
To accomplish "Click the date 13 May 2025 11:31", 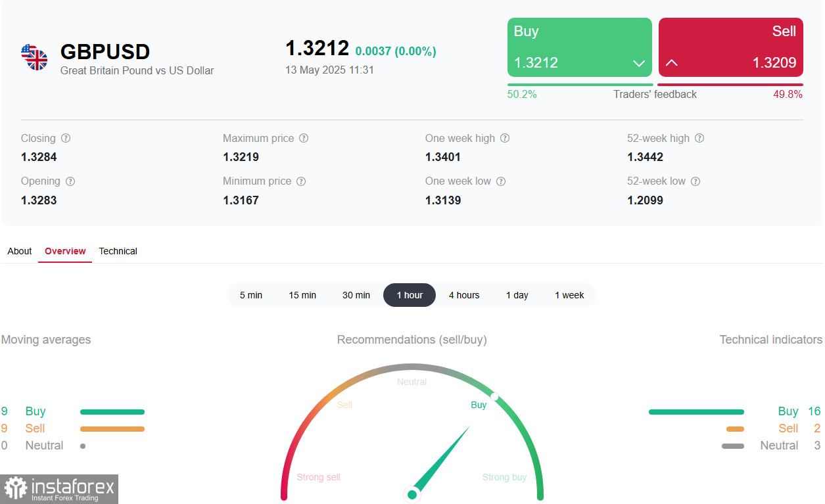I will [x=329, y=70].
